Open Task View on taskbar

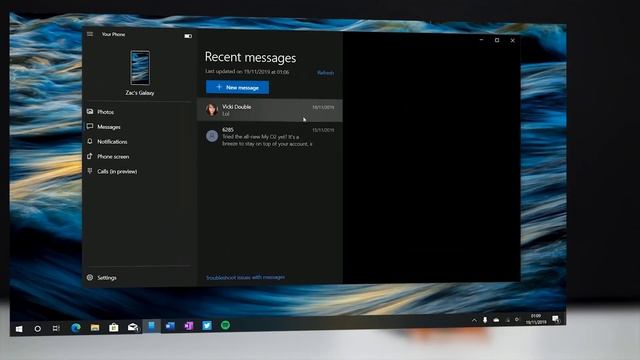(x=56, y=328)
